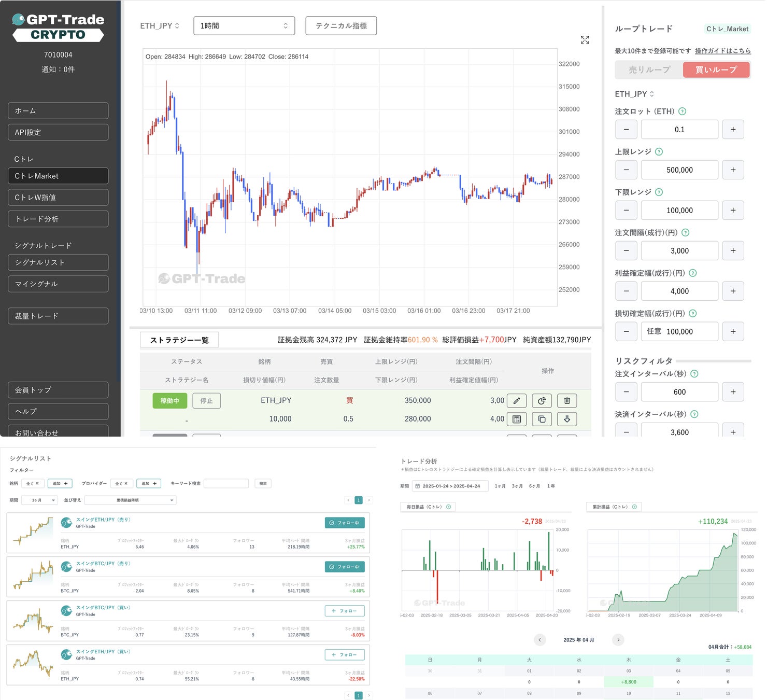Open the 1時間 timeframe dropdown
This screenshot has width=767, height=700.
[244, 25]
